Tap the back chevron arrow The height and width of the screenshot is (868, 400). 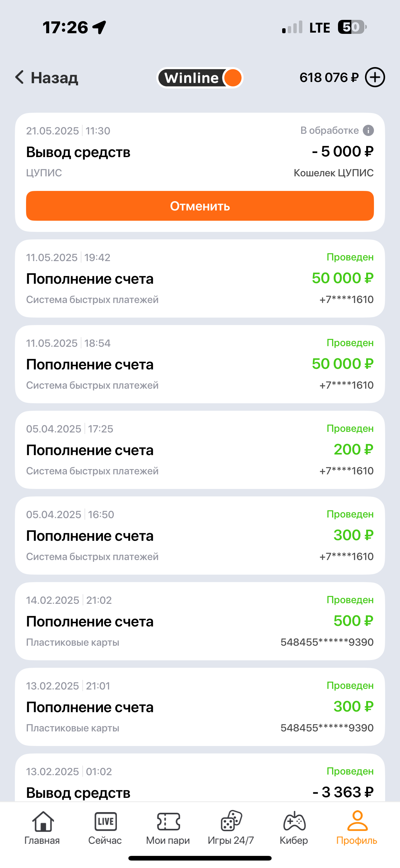20,77
